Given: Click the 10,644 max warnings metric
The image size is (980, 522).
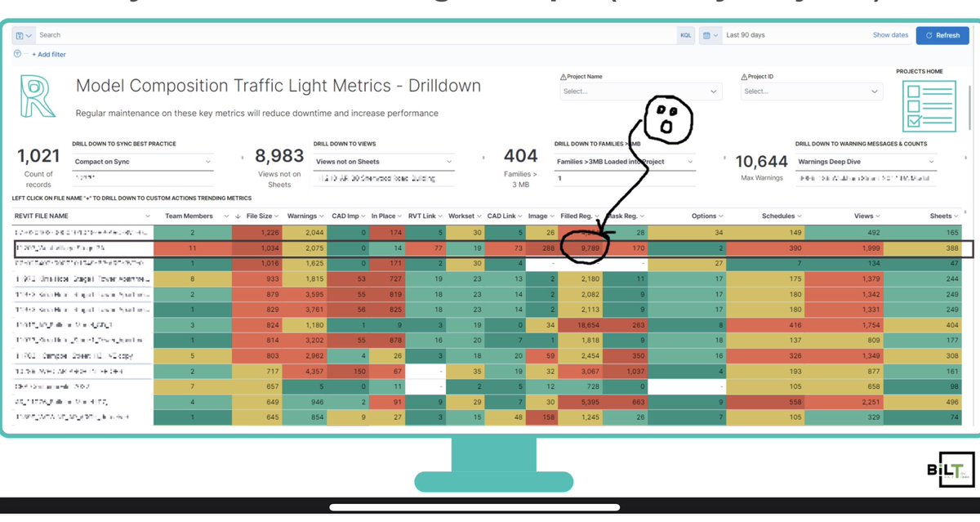Looking at the screenshot, I should pyautogui.click(x=761, y=161).
